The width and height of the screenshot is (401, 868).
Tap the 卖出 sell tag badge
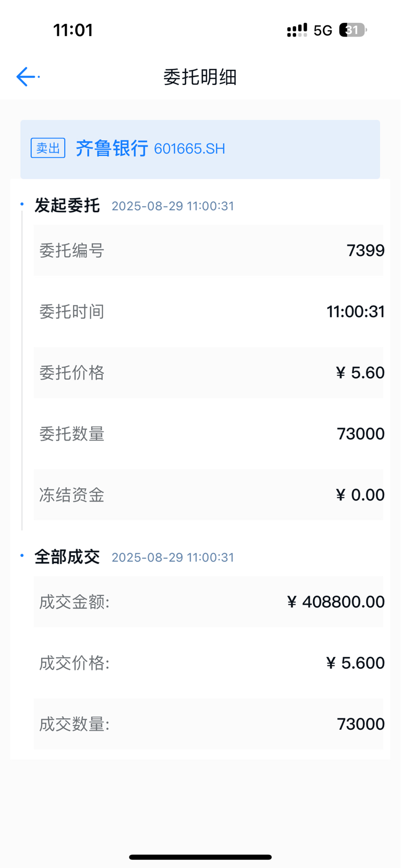(48, 148)
